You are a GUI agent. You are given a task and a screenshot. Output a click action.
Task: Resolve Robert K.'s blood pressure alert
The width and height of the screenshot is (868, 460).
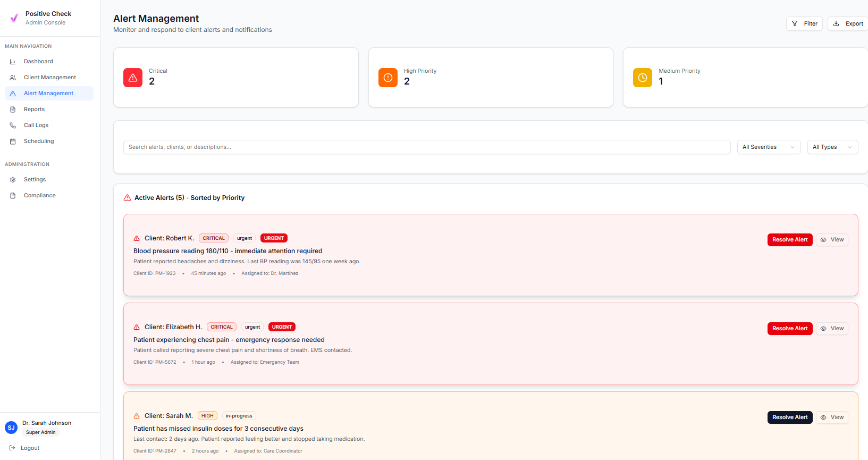(789, 240)
